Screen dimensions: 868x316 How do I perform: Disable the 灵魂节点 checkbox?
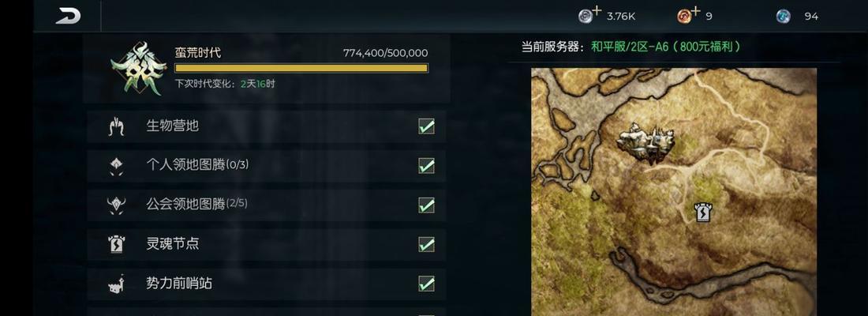[426, 244]
